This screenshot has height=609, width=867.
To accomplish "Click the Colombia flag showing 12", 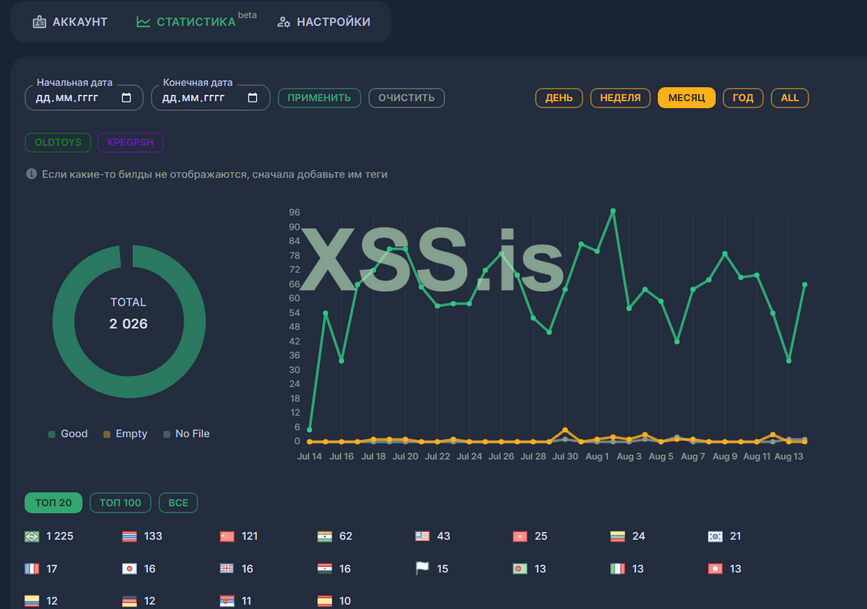I will pos(32,601).
